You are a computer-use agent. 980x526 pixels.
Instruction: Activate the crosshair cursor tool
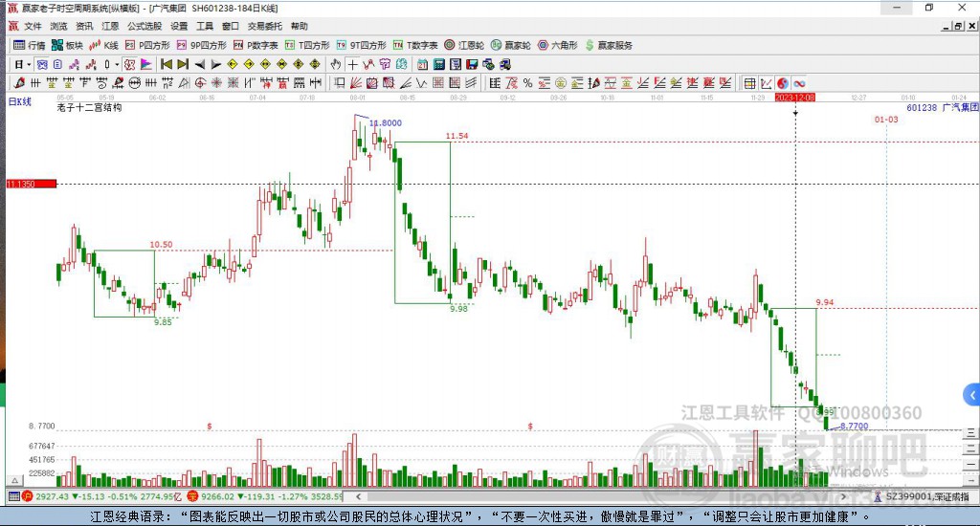click(352, 64)
